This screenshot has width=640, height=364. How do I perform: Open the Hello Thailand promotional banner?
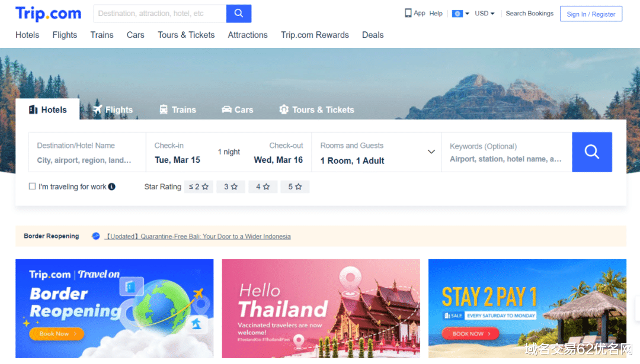click(321, 308)
